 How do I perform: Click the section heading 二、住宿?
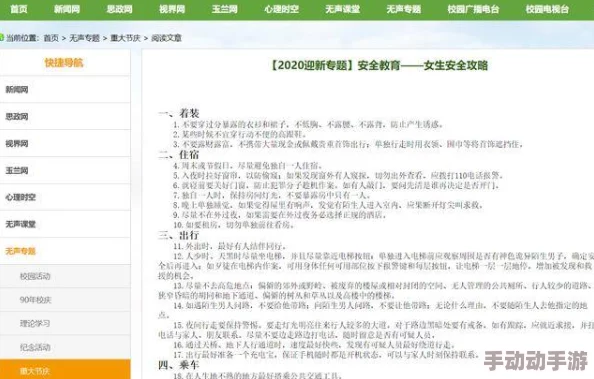pos(178,154)
